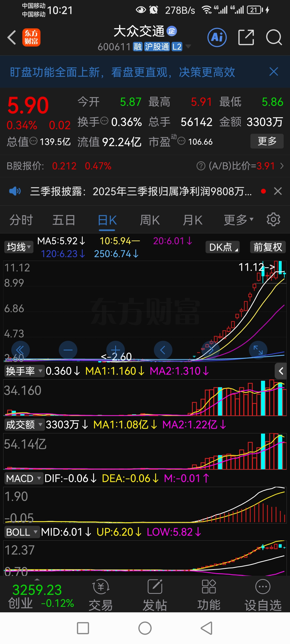Open 三季报披露 news headline

tap(141, 191)
